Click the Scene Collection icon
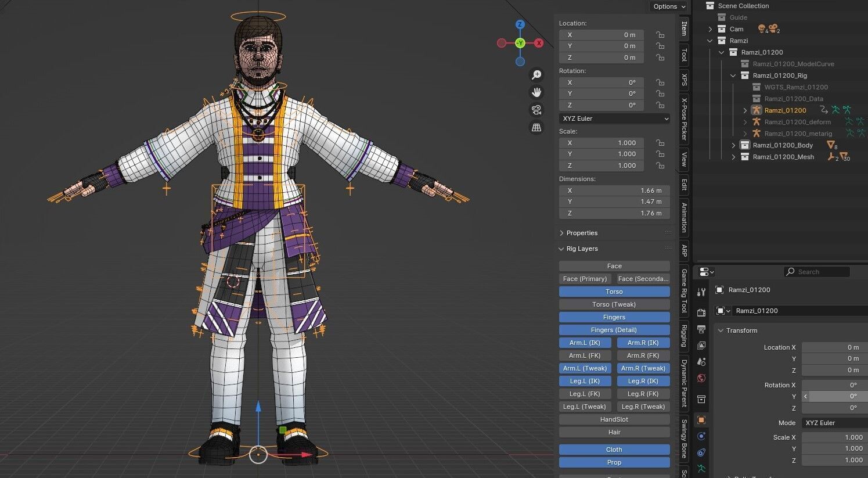 [x=709, y=6]
